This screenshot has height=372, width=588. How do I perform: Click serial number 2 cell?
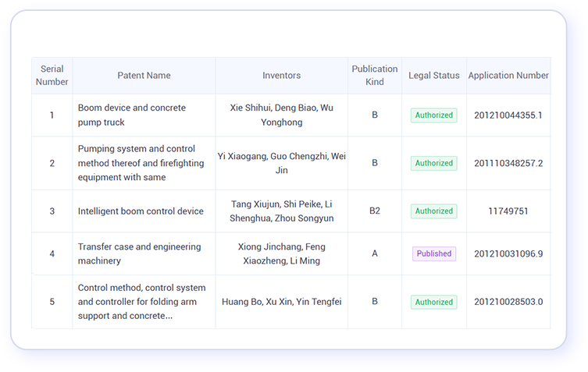(x=52, y=163)
